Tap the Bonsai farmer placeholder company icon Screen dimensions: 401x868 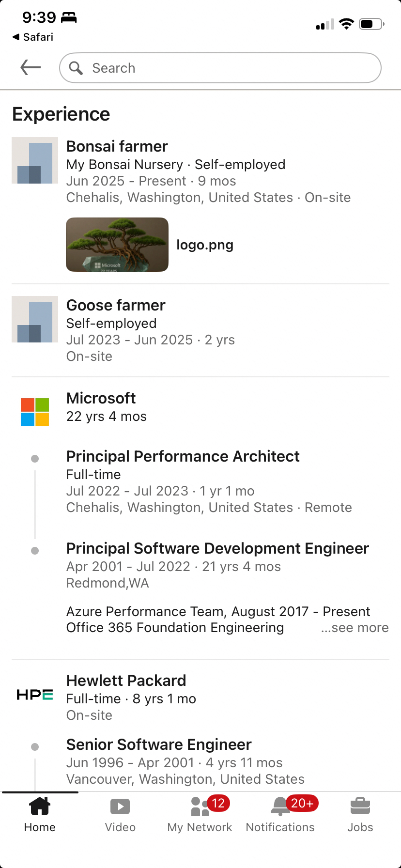click(35, 160)
